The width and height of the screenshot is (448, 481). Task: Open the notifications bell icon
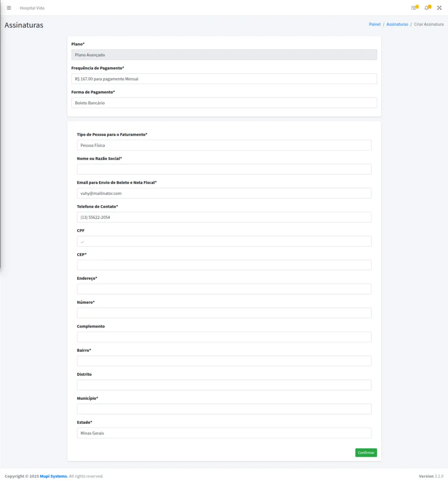pyautogui.click(x=427, y=8)
